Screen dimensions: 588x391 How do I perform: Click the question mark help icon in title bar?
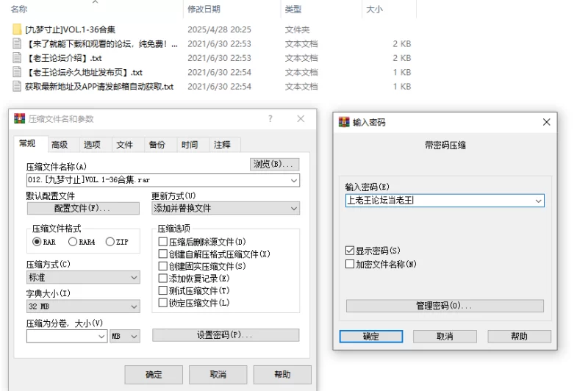pyautogui.click(x=270, y=118)
